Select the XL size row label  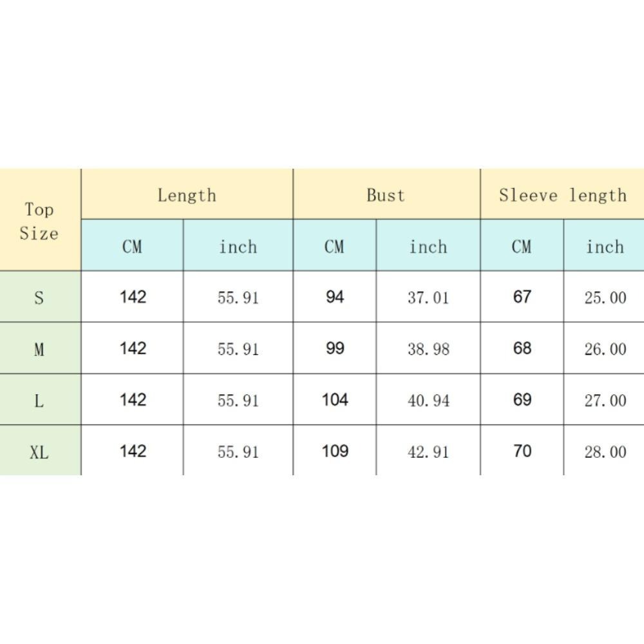(x=39, y=452)
